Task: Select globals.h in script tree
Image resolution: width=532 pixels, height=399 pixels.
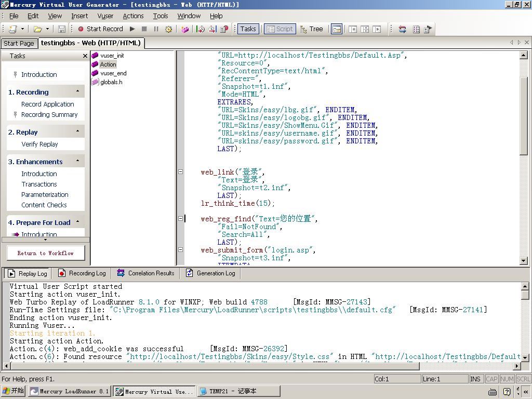Action: (x=111, y=82)
